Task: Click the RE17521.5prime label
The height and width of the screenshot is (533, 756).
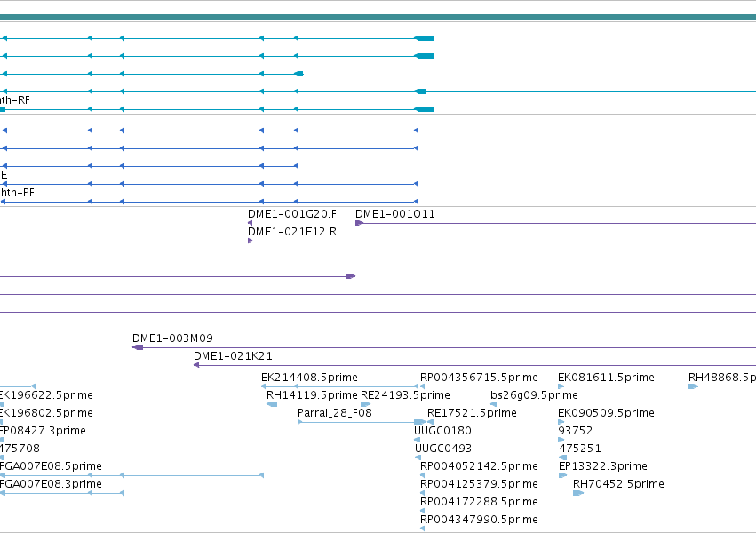Action: [x=472, y=413]
